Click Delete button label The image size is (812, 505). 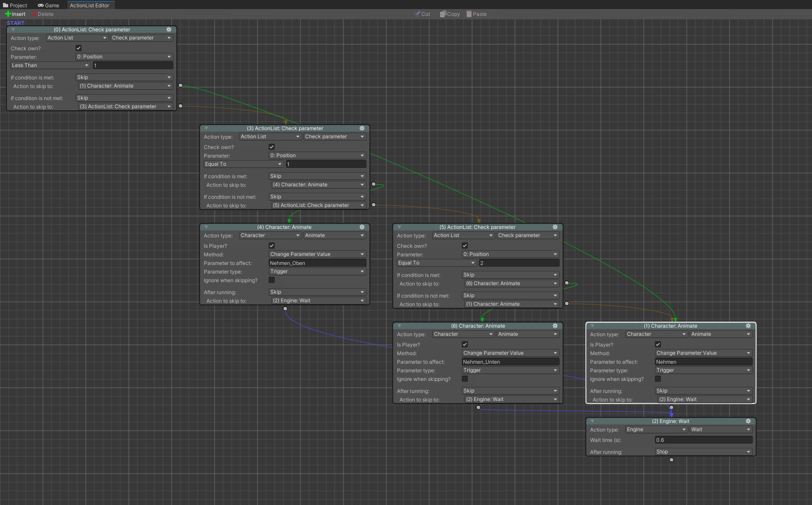point(45,14)
